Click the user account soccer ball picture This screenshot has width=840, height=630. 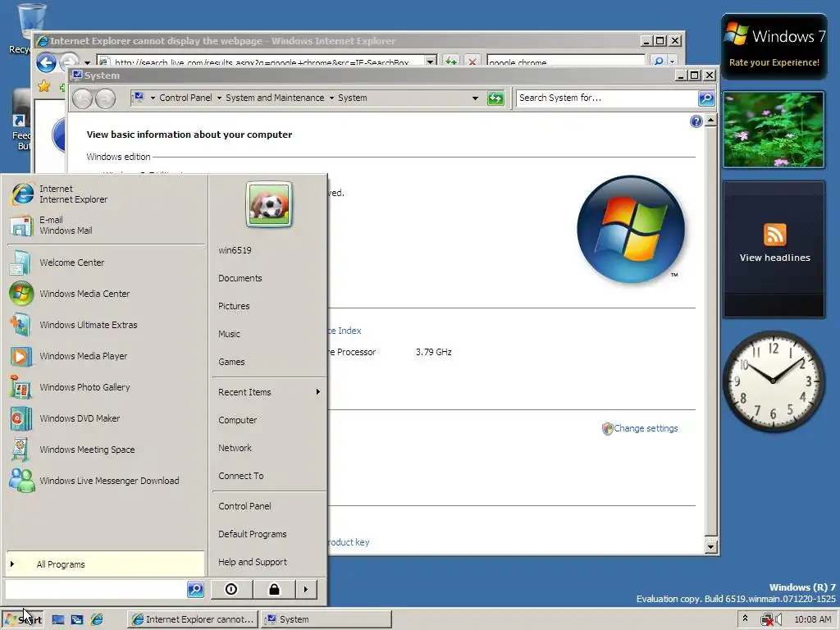click(269, 204)
